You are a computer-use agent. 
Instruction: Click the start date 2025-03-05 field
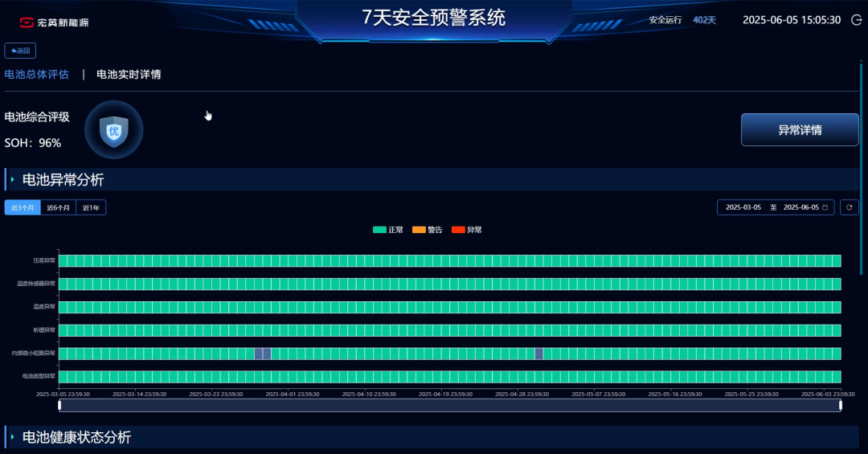tap(743, 207)
